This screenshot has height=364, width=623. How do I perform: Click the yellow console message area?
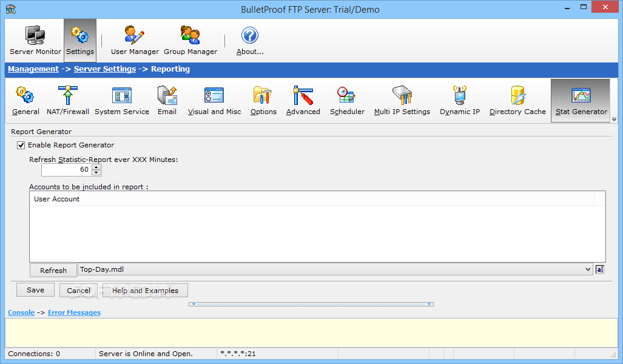click(312, 332)
